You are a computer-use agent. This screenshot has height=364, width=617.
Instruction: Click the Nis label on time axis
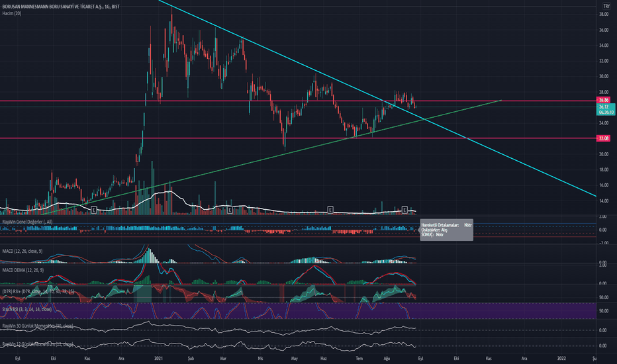(260, 359)
